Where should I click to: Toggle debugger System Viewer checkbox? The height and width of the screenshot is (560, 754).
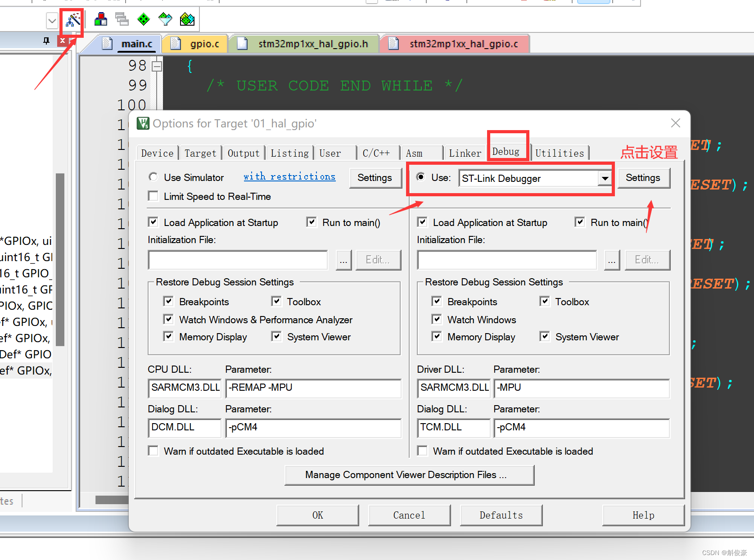pos(545,336)
